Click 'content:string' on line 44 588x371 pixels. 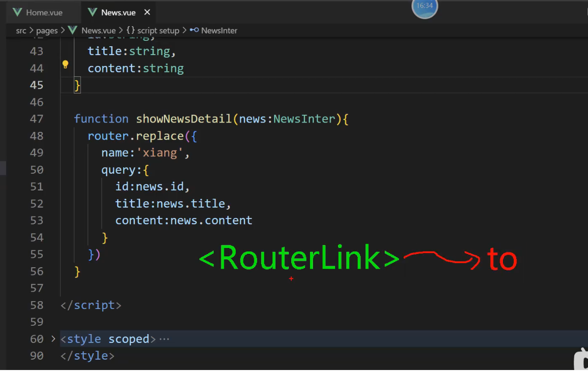pyautogui.click(x=136, y=68)
